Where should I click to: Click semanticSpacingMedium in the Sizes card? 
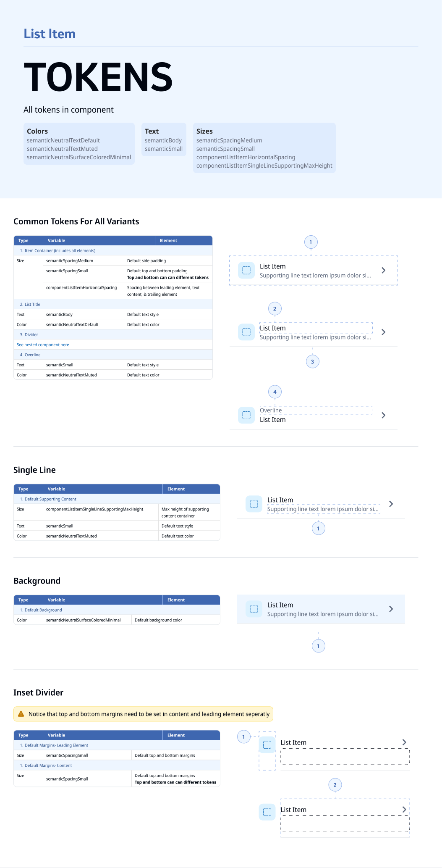click(229, 140)
